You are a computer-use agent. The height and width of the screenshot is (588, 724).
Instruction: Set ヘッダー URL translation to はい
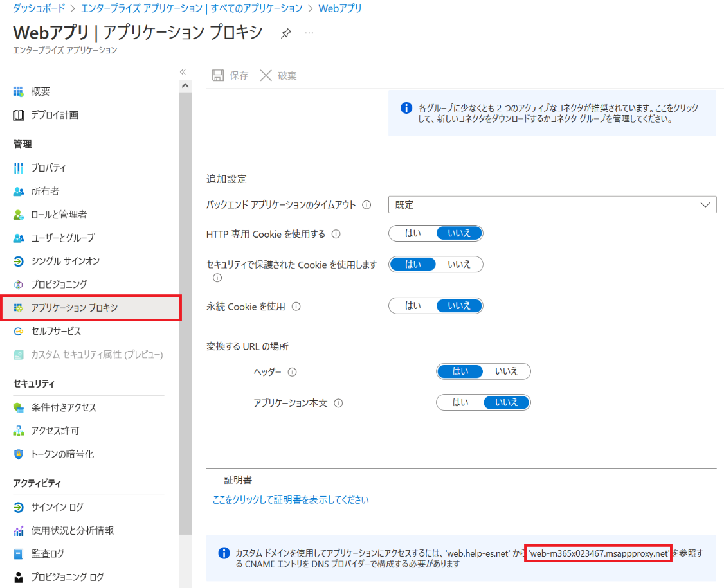(460, 371)
